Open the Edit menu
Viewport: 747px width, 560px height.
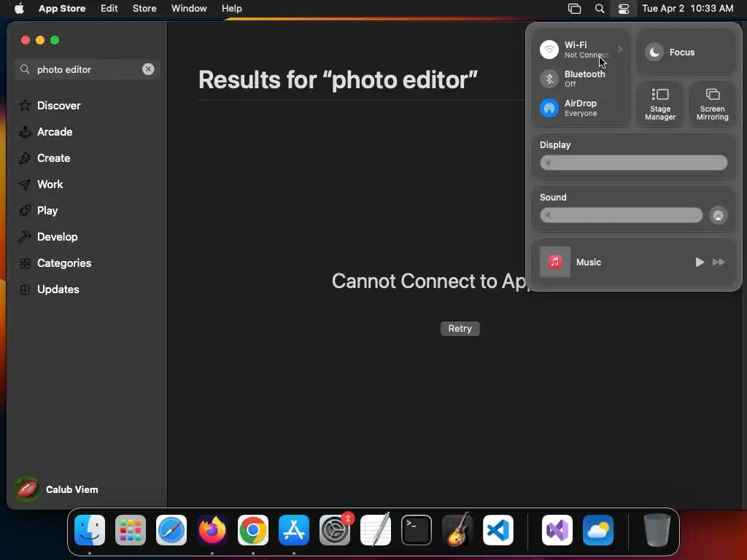pos(109,9)
